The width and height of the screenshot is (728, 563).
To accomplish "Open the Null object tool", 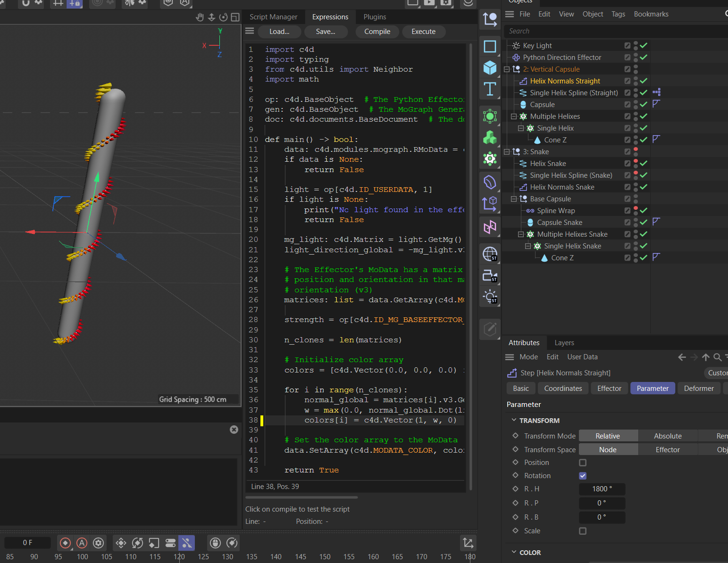I will pyautogui.click(x=490, y=19).
